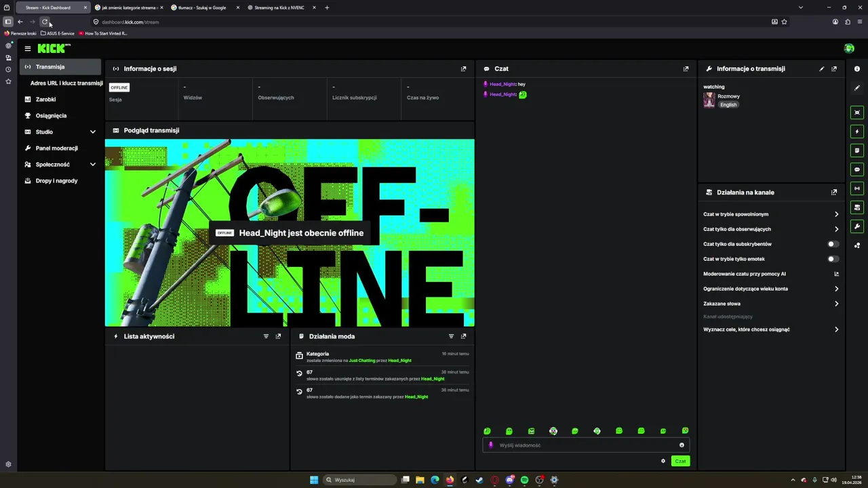Open filter options in Działania moda
The image size is (868, 488).
coord(451,336)
